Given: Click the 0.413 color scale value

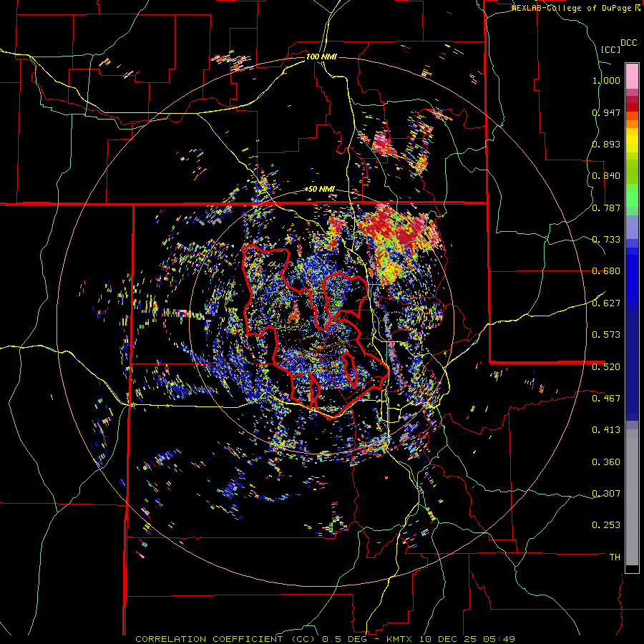Looking at the screenshot, I should (x=606, y=430).
